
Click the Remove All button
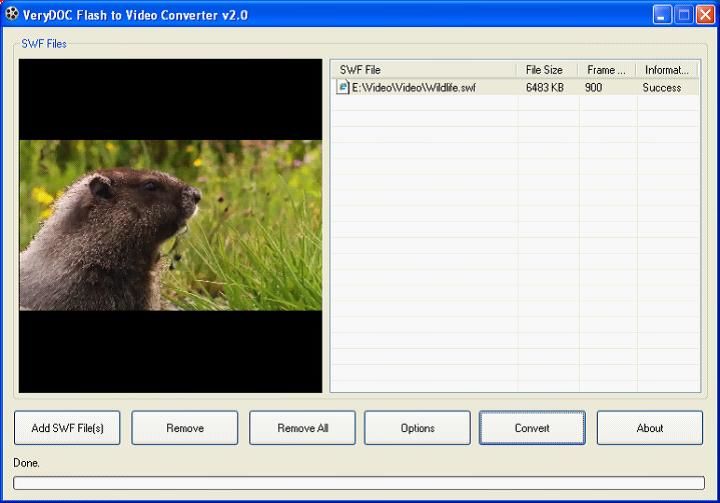(302, 428)
